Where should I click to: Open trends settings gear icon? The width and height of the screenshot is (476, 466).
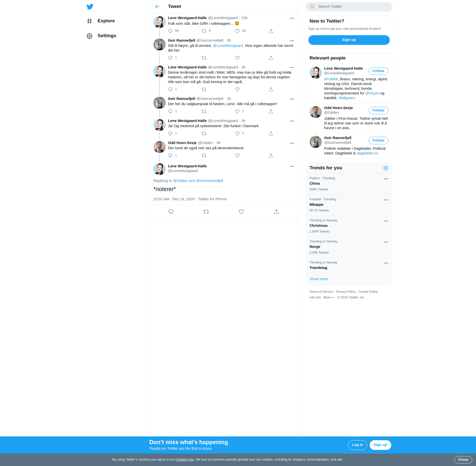coord(386,168)
